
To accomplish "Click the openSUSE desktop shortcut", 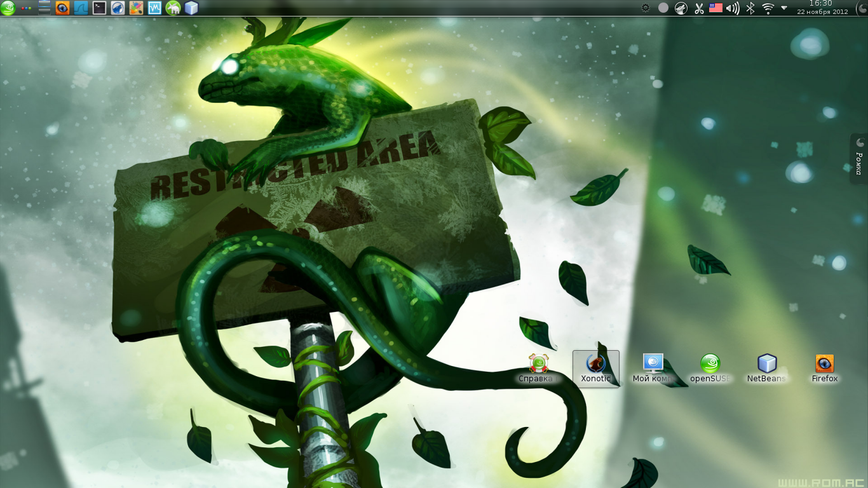I will 710,369.
